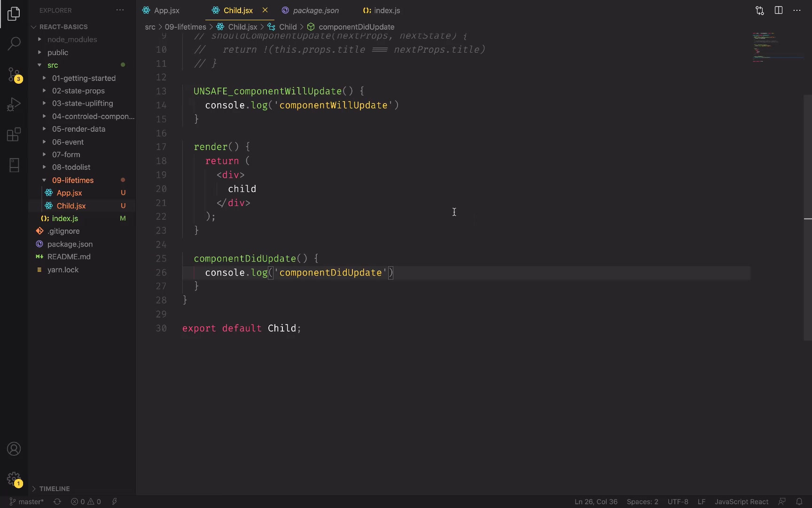Open Explorer views and more actions menu
Image resolution: width=812 pixels, height=508 pixels.
(120, 10)
